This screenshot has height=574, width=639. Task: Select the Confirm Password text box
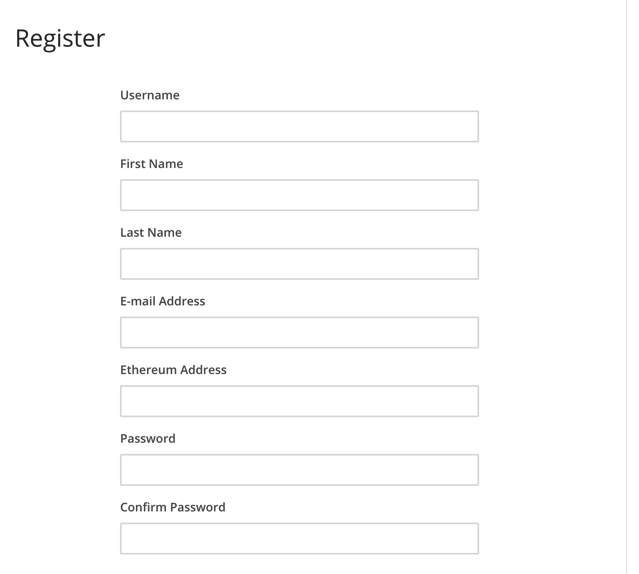pos(299,539)
